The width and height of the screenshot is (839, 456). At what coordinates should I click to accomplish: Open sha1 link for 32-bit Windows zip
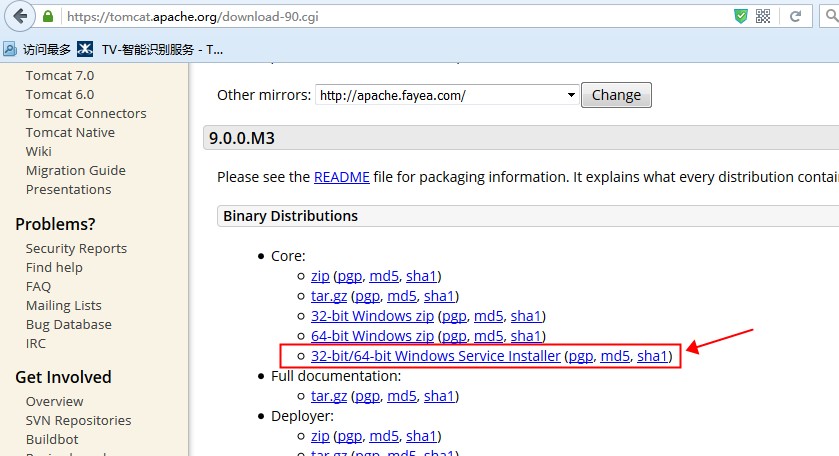(526, 316)
